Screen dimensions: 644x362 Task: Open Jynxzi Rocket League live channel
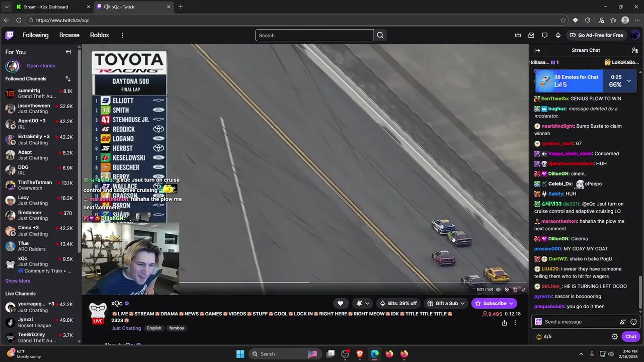coord(39,322)
